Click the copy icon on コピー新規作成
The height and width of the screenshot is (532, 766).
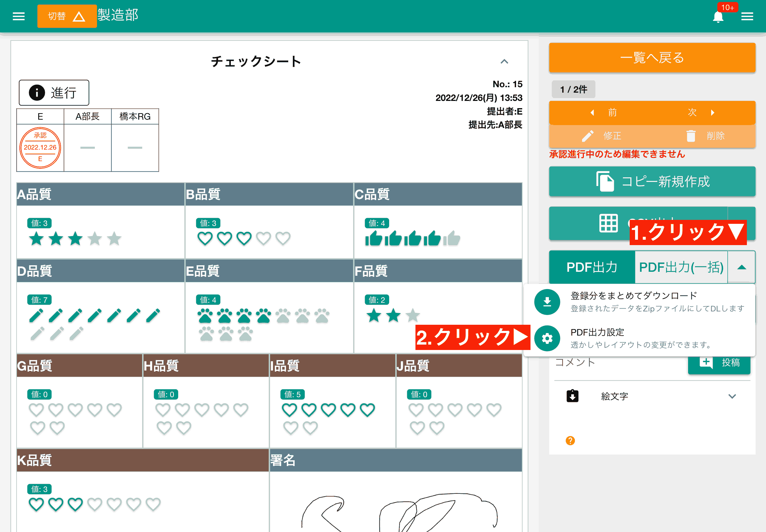[605, 181]
